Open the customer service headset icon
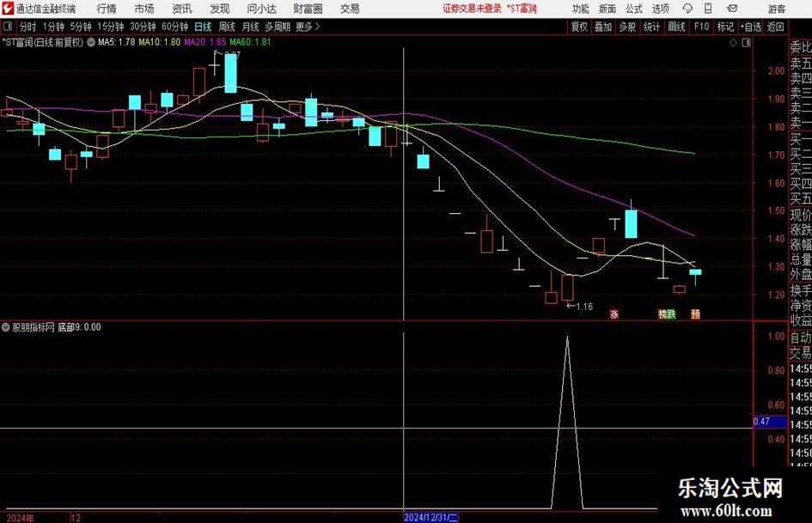This screenshot has height=523, width=812. [x=687, y=9]
